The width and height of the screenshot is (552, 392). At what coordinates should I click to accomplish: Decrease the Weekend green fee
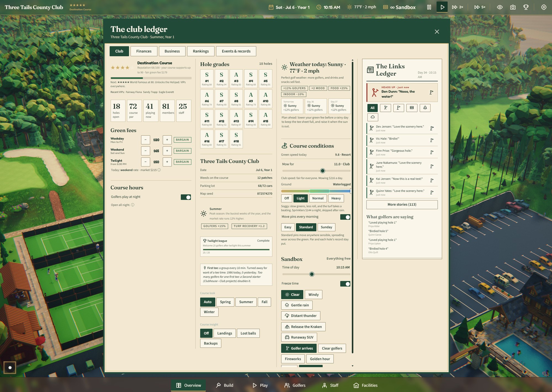pos(145,151)
